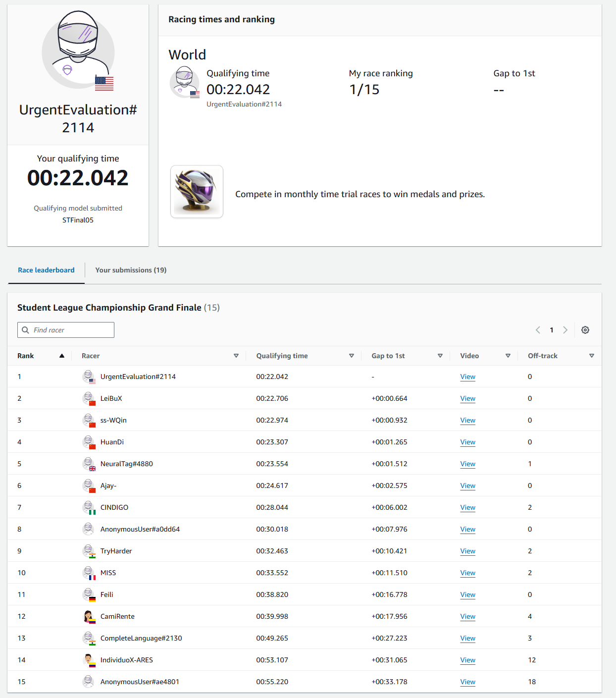Click CompleteLanguage#2130 avatar
Image resolution: width=616 pixels, height=698 pixels.
tap(89, 638)
